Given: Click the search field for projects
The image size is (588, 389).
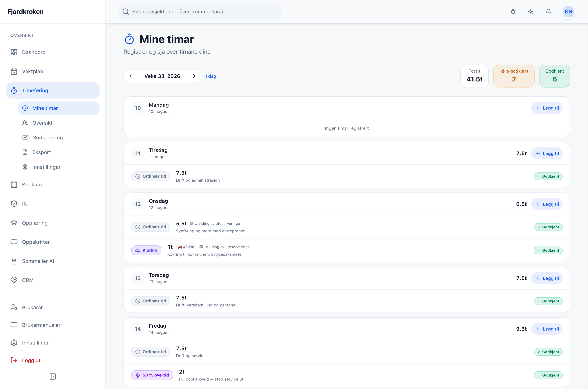Looking at the screenshot, I should (200, 12).
